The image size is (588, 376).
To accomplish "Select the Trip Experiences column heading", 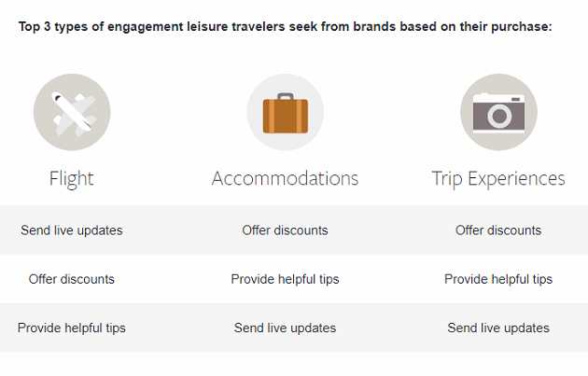I will [498, 179].
